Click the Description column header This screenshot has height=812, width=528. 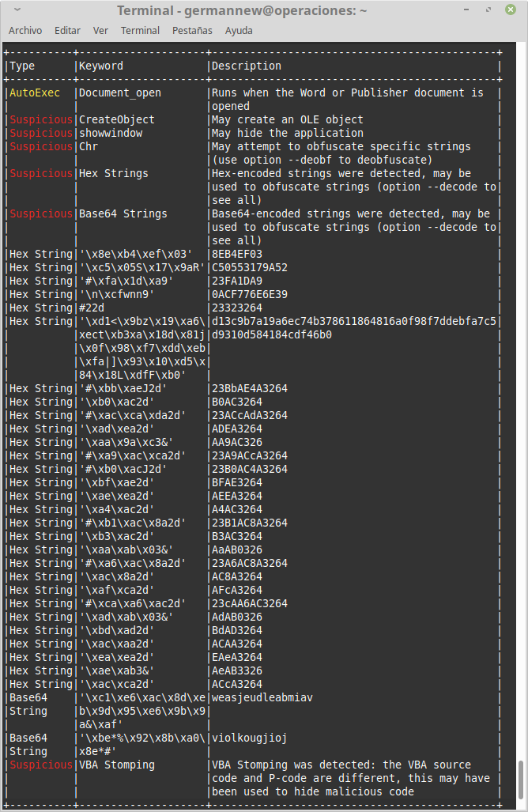tap(247, 66)
